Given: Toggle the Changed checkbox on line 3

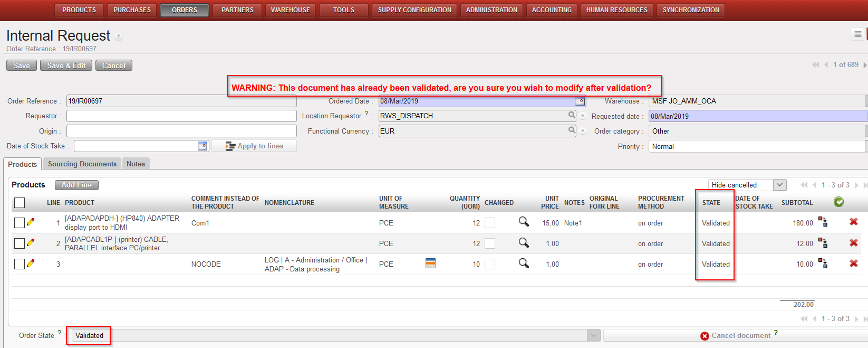Looking at the screenshot, I should 490,264.
